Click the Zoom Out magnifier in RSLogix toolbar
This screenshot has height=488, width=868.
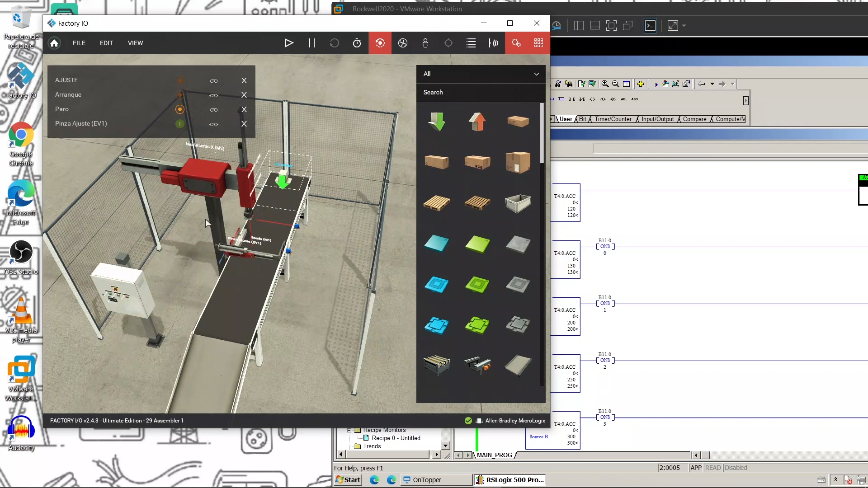coord(615,84)
